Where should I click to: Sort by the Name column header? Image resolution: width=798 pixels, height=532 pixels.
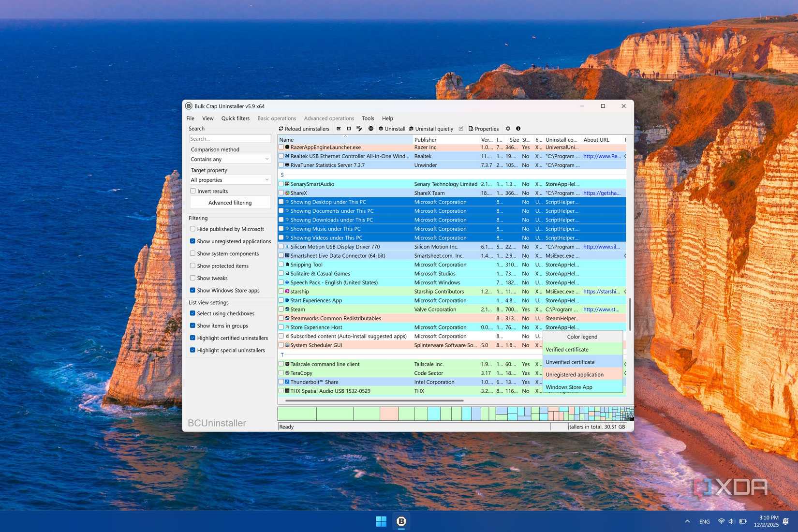[345, 140]
